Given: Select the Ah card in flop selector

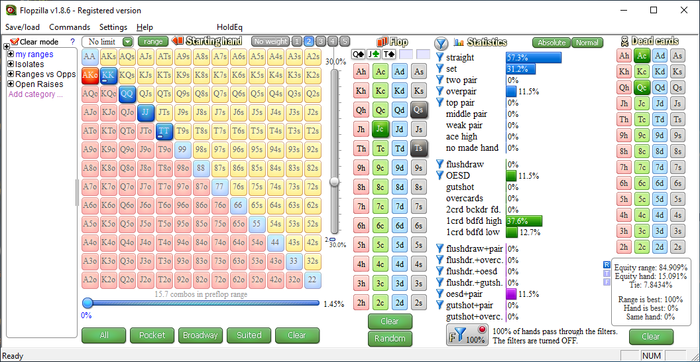Looking at the screenshot, I should tap(361, 71).
